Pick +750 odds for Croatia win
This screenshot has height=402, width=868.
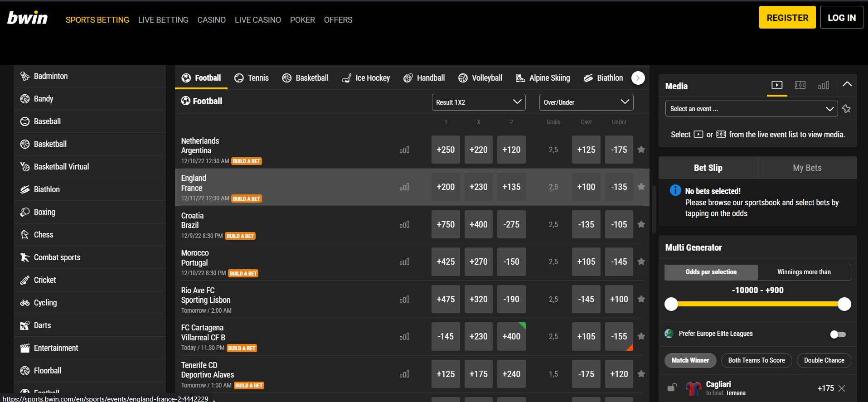[446, 224]
